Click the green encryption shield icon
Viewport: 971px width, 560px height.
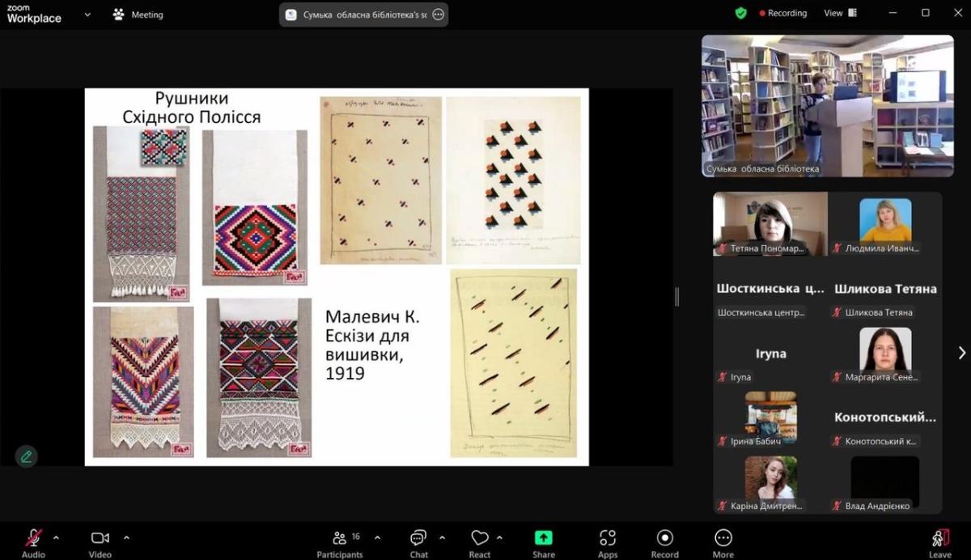740,13
